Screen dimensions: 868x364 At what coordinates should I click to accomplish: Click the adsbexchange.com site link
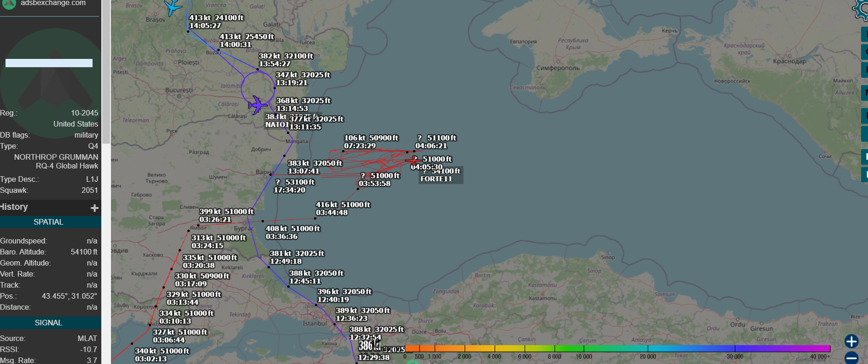click(53, 3)
